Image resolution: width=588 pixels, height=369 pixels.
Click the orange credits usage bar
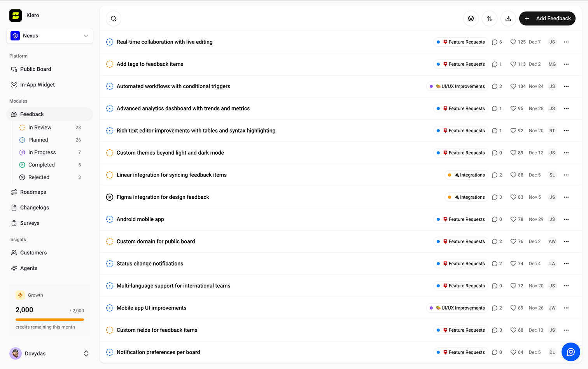(x=50, y=320)
